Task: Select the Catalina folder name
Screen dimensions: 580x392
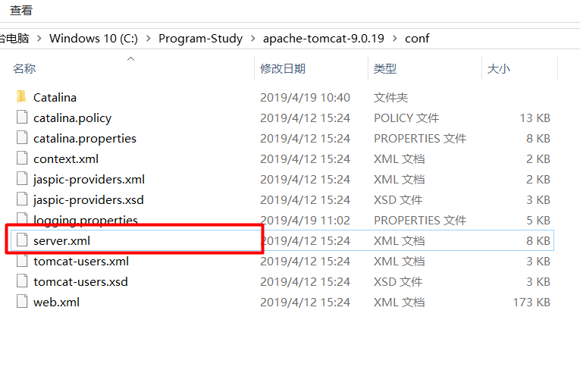Action: (55, 98)
